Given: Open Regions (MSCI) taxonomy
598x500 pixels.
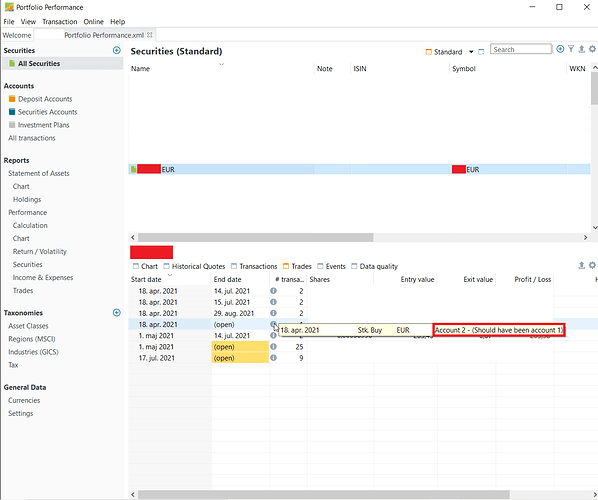Looking at the screenshot, I should pyautogui.click(x=32, y=339).
